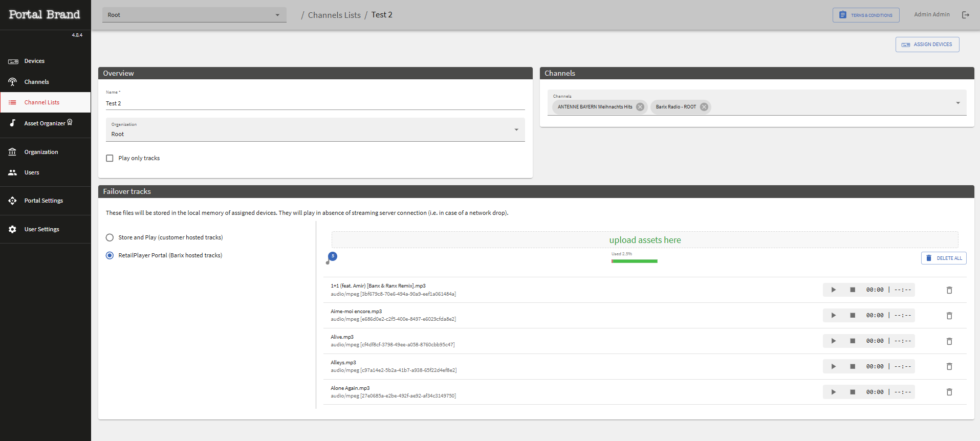Remove ANTENNE BAYERN Weihnachts Hits chip
This screenshot has width=980, height=441.
pos(640,107)
